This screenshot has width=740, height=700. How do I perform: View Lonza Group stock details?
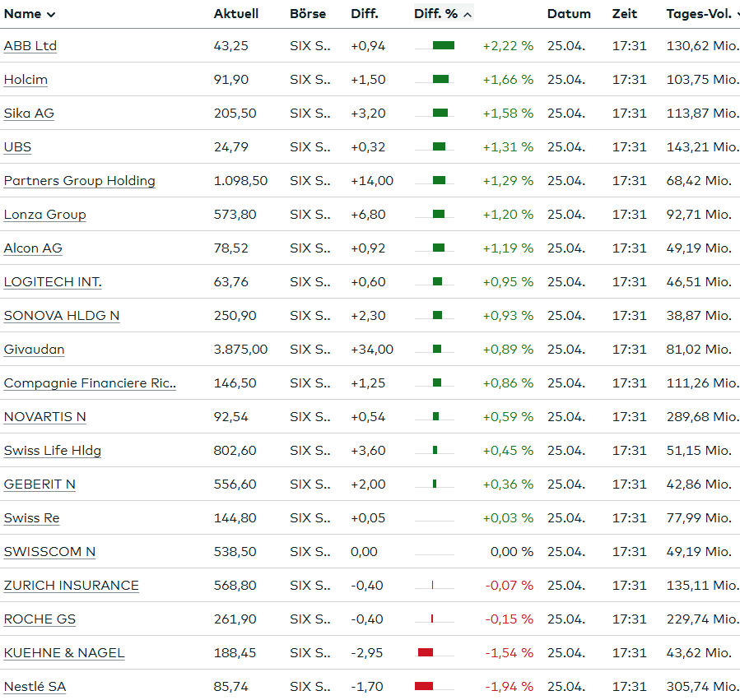44,215
